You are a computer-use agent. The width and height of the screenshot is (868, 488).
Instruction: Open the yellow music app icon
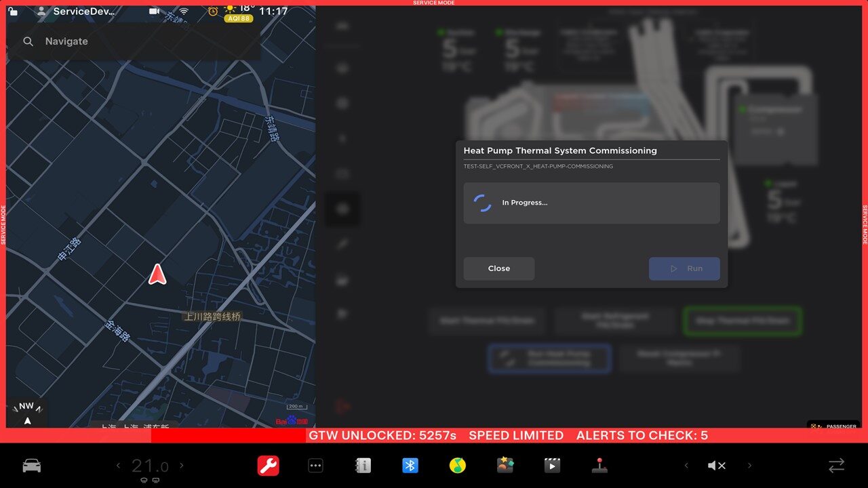(x=458, y=466)
